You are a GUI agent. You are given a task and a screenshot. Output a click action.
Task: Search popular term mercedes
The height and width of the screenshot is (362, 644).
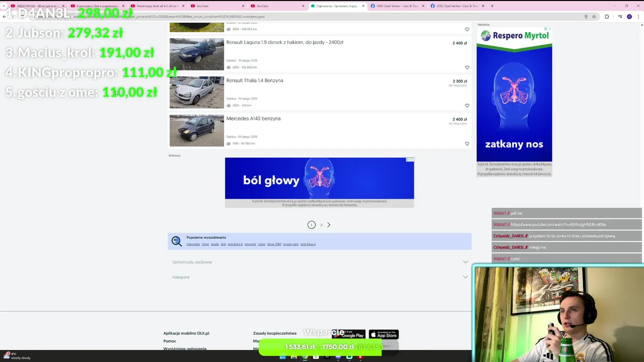point(193,244)
